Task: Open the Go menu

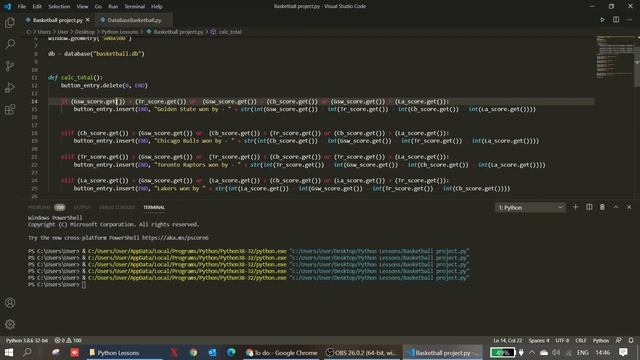Action: coord(98,6)
